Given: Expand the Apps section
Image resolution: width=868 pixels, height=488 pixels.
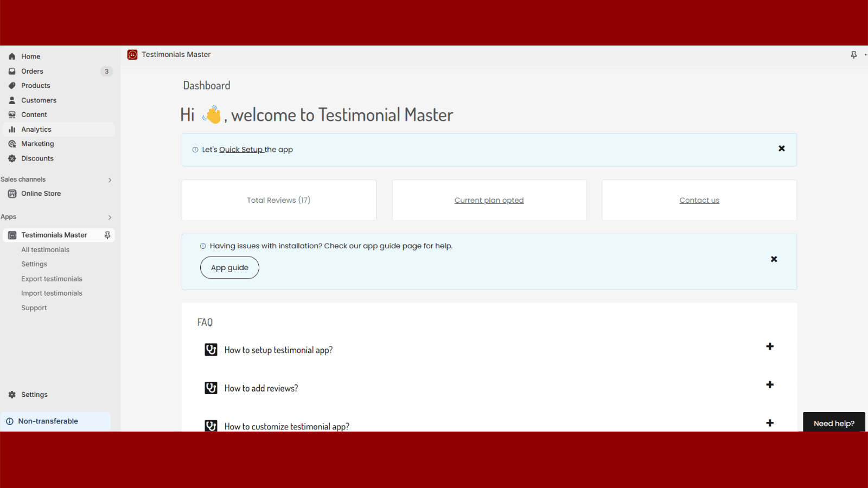Looking at the screenshot, I should 110,217.
